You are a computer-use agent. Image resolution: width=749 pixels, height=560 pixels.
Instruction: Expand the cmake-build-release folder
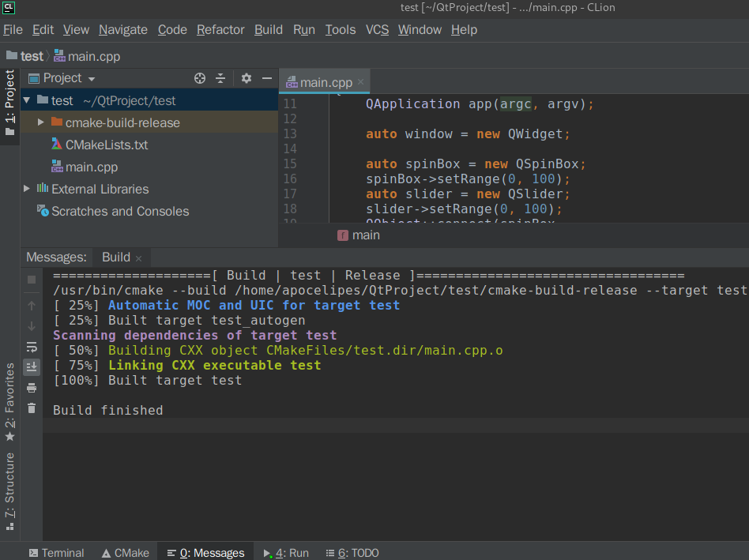tap(41, 122)
